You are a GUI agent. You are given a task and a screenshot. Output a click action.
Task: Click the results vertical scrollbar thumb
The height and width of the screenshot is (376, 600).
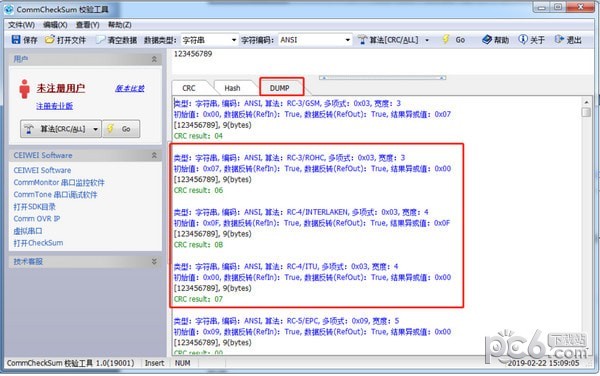point(586,112)
